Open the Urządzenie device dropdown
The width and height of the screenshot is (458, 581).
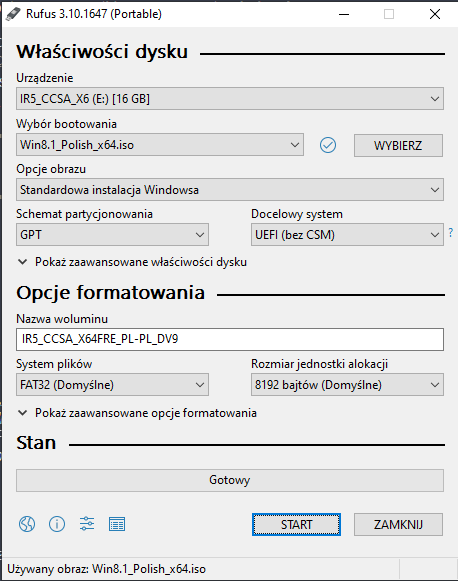230,99
